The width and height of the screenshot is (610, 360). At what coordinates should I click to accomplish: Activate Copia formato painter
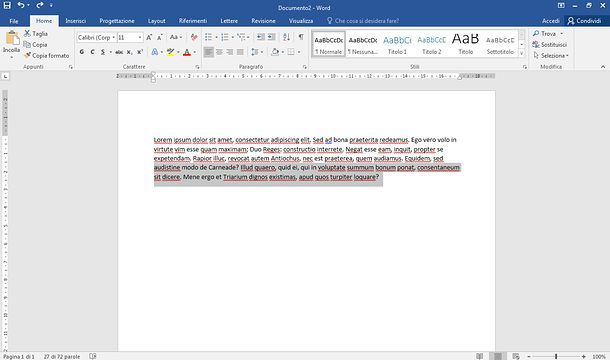pos(47,56)
